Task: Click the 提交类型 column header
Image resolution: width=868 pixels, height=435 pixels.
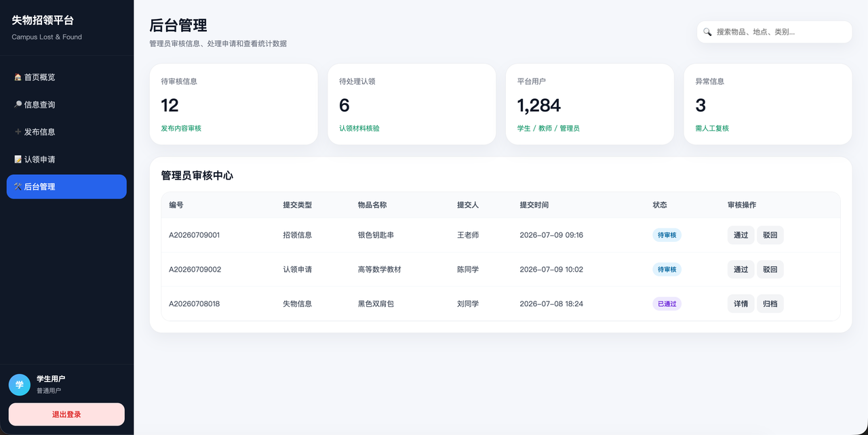Action: [x=298, y=205]
